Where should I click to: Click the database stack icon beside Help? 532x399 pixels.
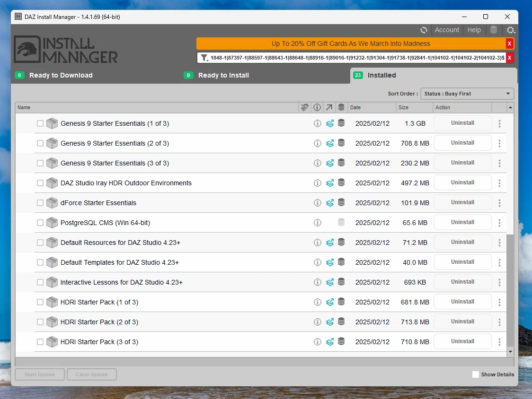click(494, 30)
